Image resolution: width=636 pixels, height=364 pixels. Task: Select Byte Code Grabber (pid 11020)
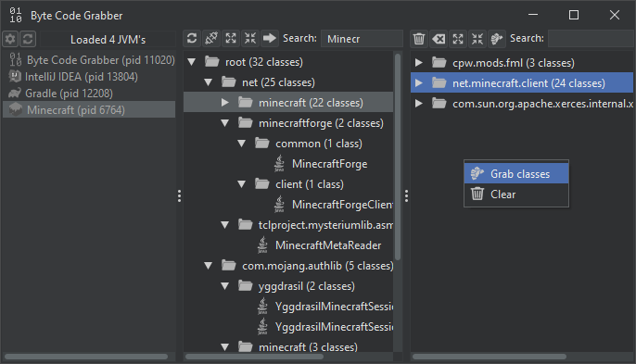coord(89,60)
